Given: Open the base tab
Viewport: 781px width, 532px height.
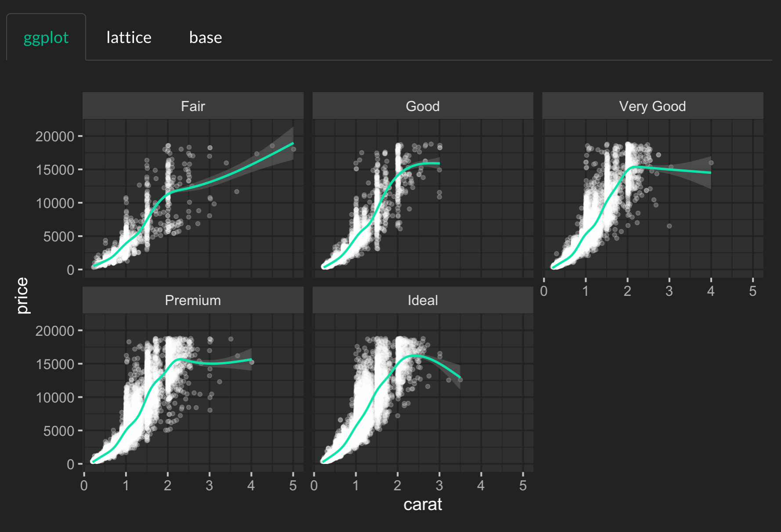Looking at the screenshot, I should [x=206, y=38].
